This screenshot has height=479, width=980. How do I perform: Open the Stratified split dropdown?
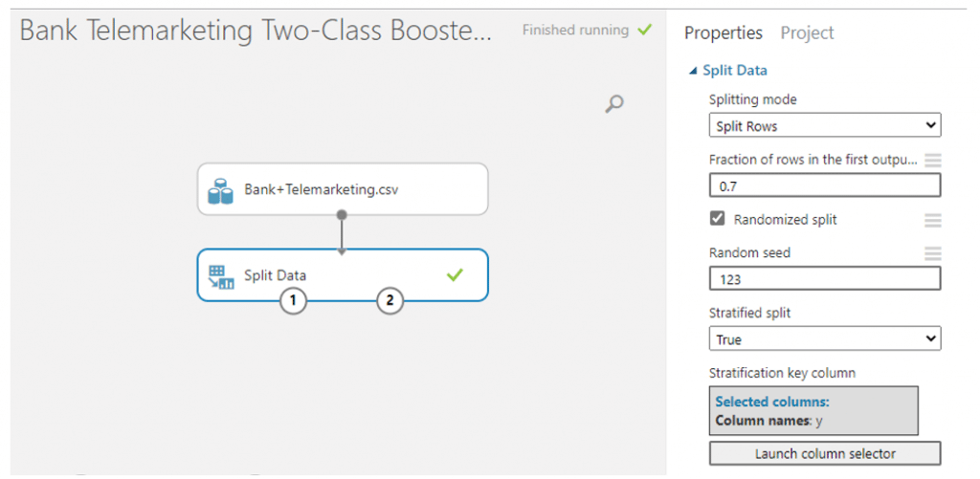point(824,339)
